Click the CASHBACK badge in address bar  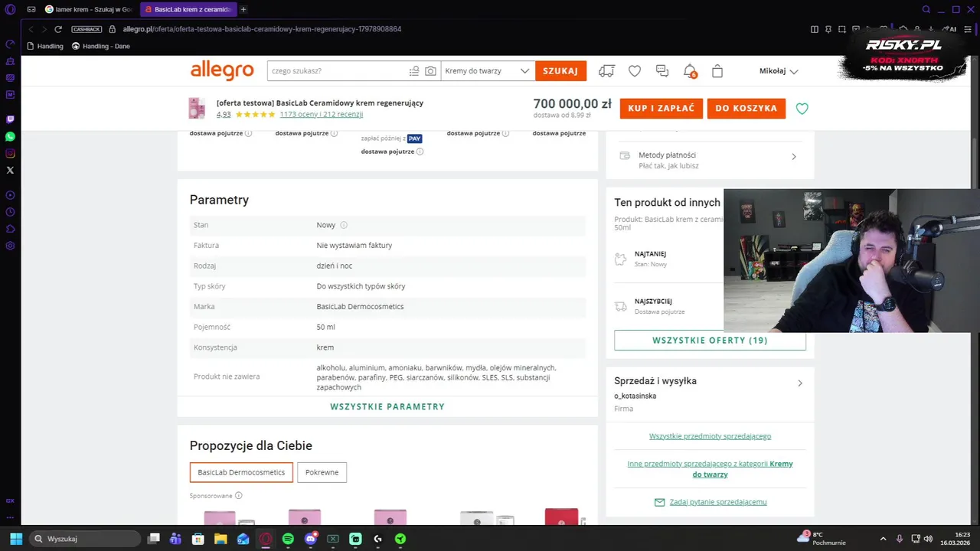pyautogui.click(x=87, y=29)
